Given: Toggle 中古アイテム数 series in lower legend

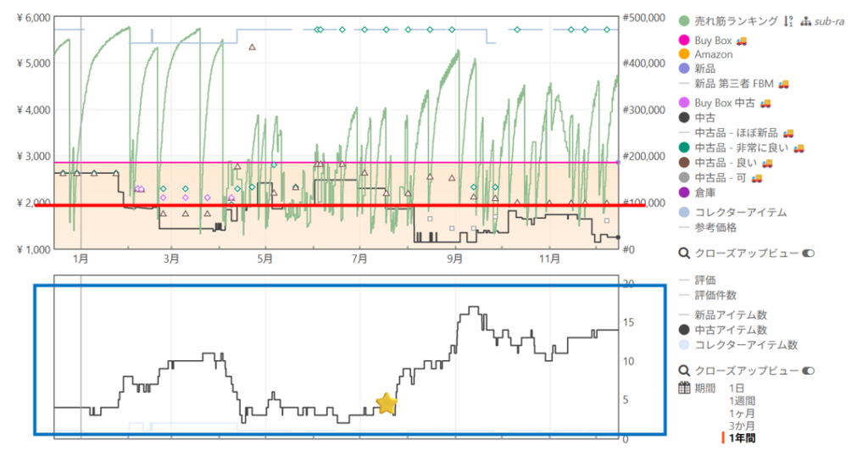Looking at the screenshot, I should pyautogui.click(x=730, y=330).
